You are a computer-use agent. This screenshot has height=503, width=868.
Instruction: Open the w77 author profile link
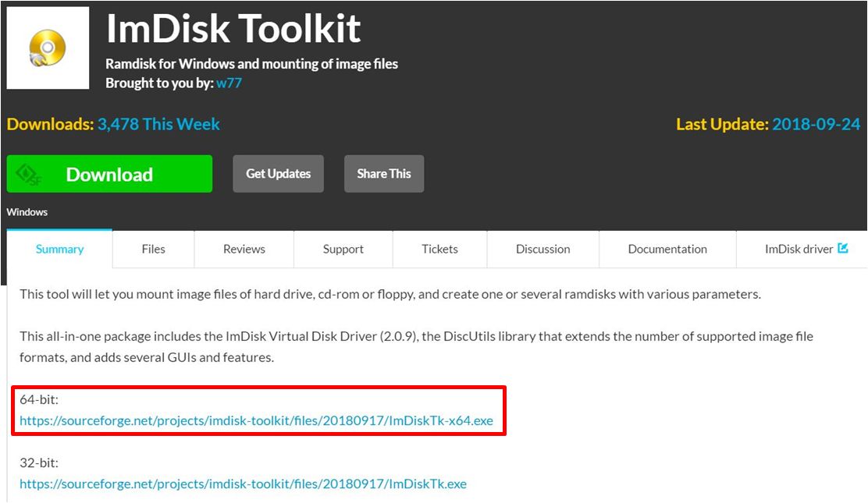229,83
